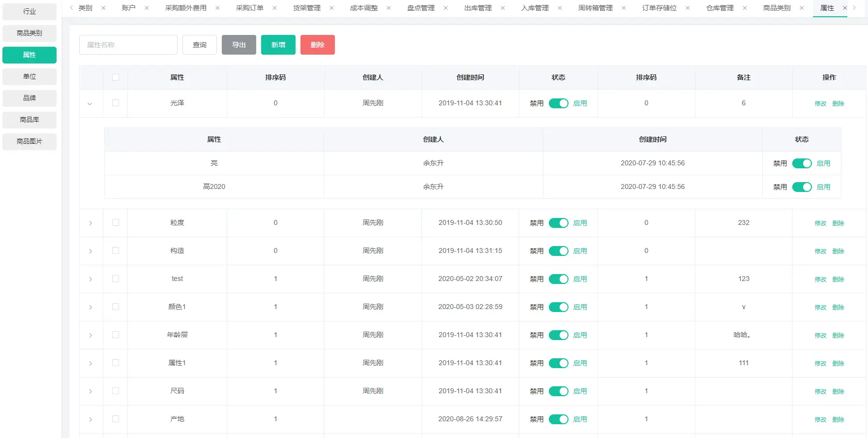Viewport: 868px width, 438px height.
Task: Click the green 新增 add button
Action: [x=278, y=45]
